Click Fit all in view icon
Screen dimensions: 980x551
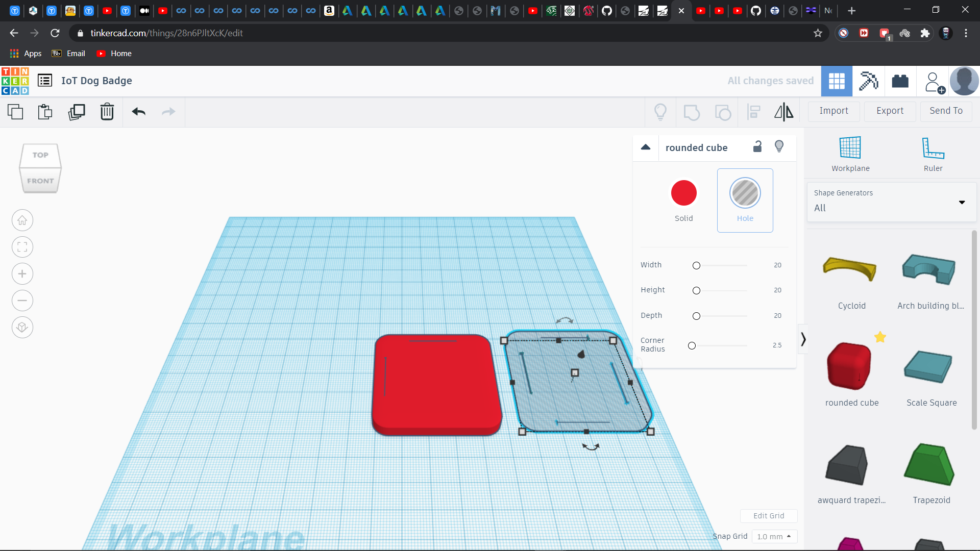(x=22, y=247)
